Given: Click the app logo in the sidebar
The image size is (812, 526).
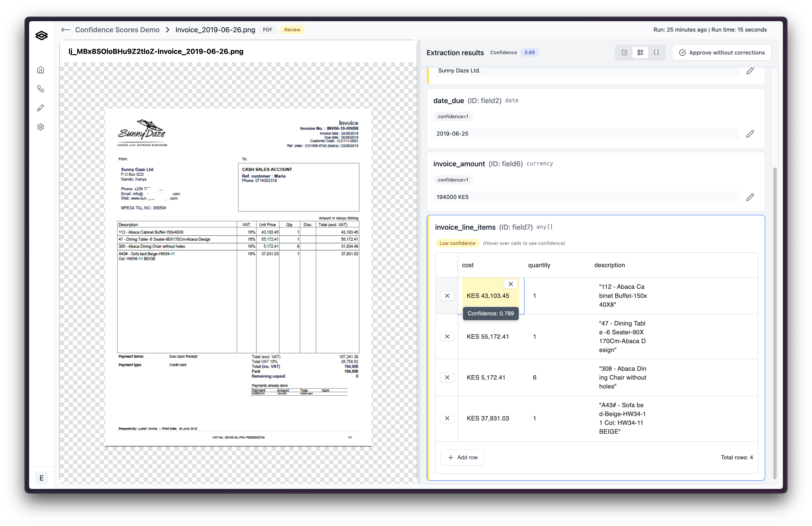Looking at the screenshot, I should [x=41, y=36].
